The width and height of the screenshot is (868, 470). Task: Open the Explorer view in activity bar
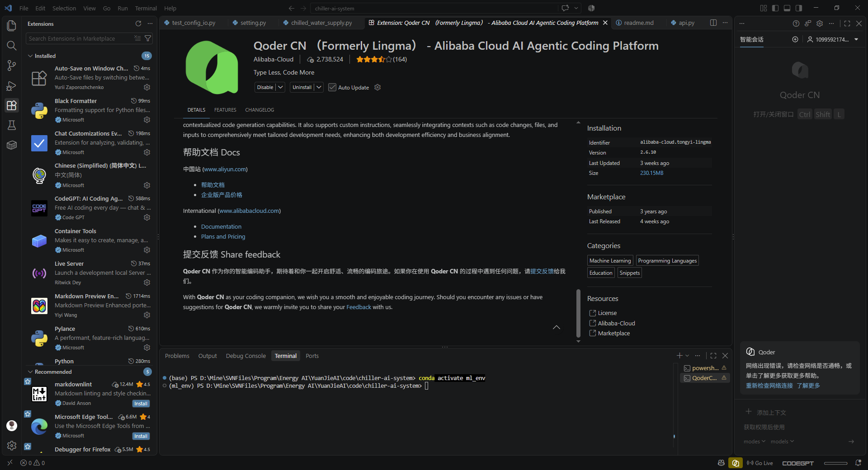click(x=12, y=26)
